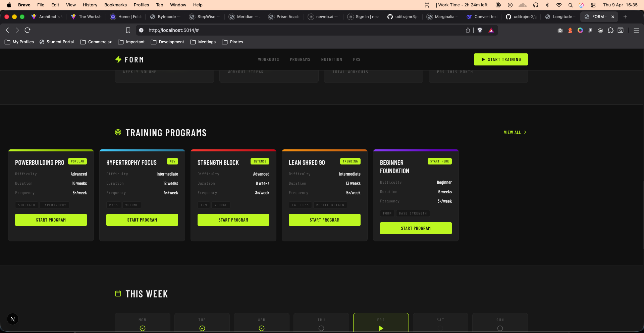Bookmark this page with the bookmark icon
The image size is (644, 333).
click(128, 30)
